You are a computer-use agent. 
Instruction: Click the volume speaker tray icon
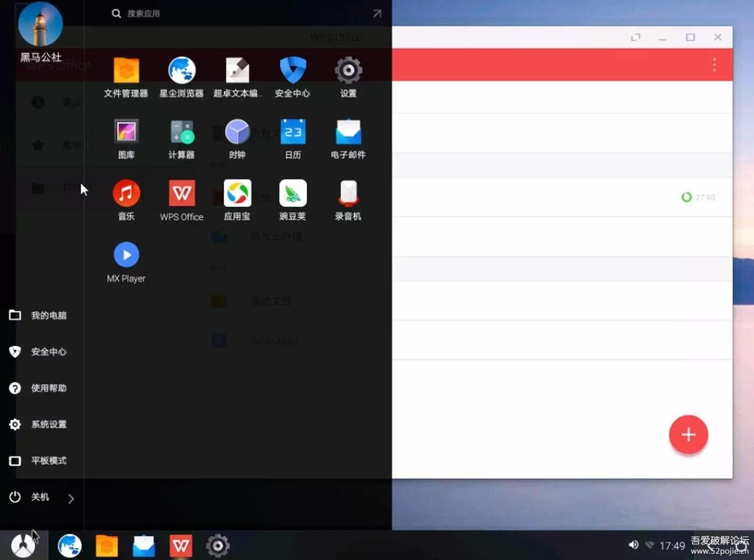click(x=633, y=545)
